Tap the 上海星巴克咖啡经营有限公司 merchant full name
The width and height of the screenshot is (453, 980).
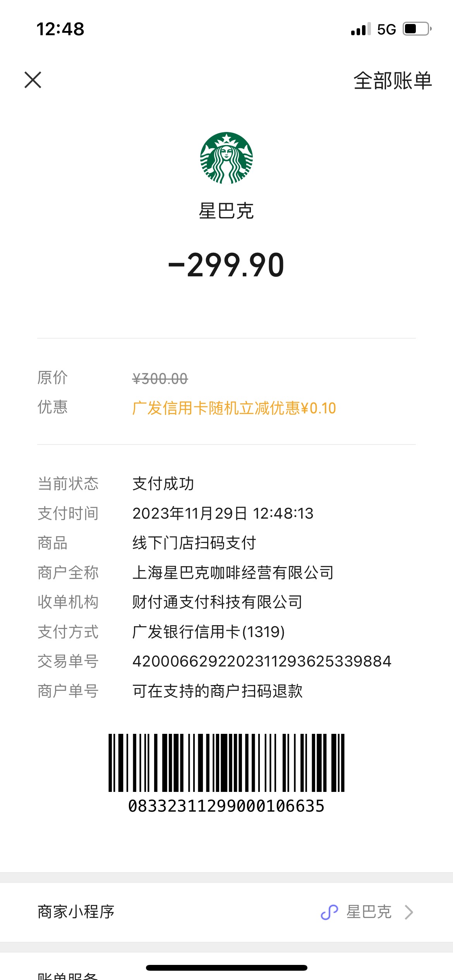click(233, 572)
